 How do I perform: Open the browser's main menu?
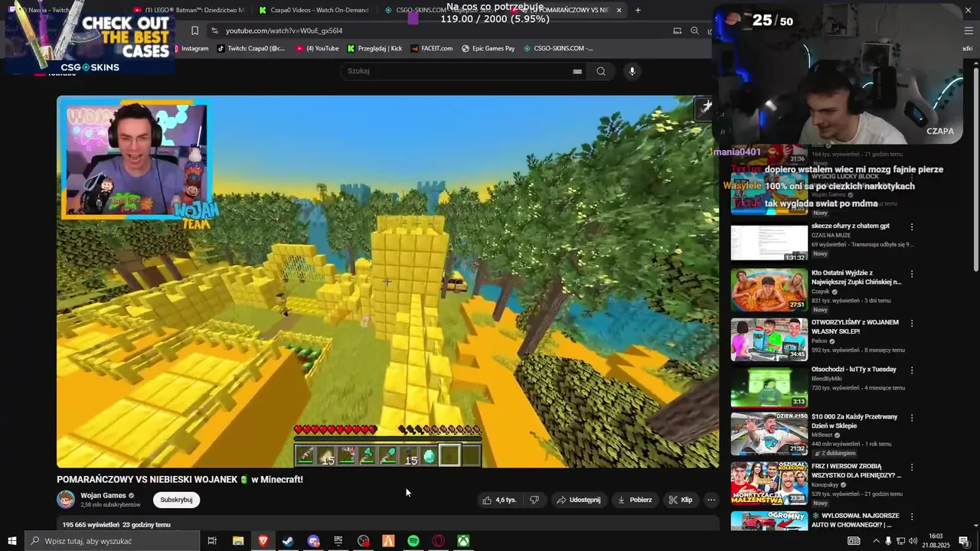(969, 31)
